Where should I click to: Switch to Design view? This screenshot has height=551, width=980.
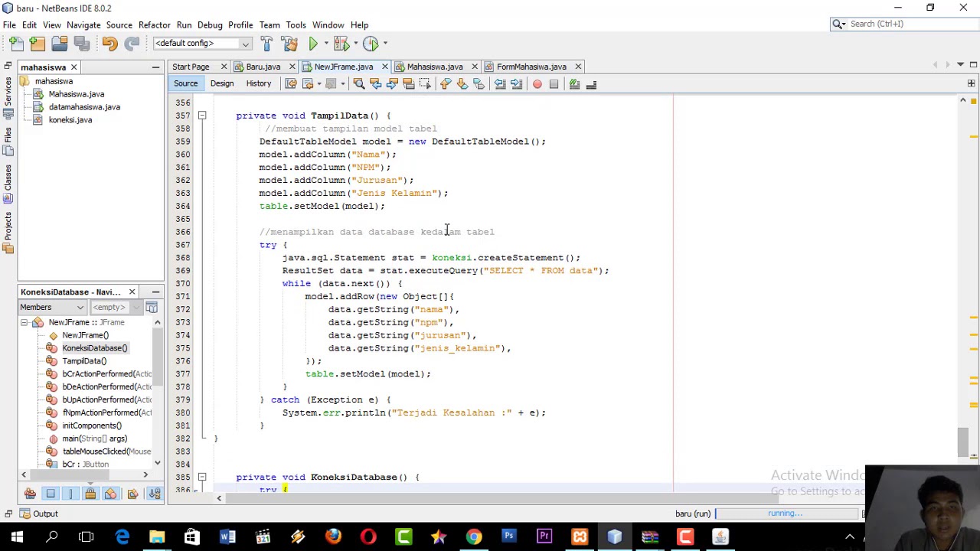tap(222, 83)
